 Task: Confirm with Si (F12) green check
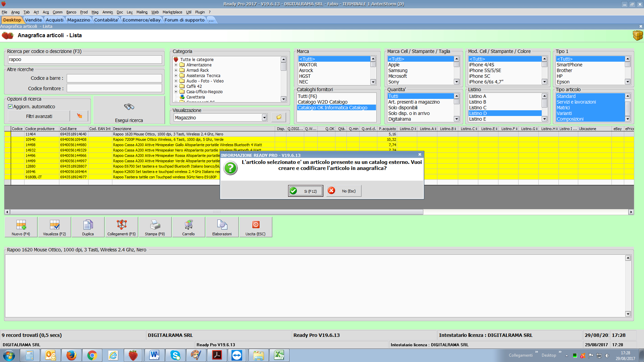tap(306, 191)
